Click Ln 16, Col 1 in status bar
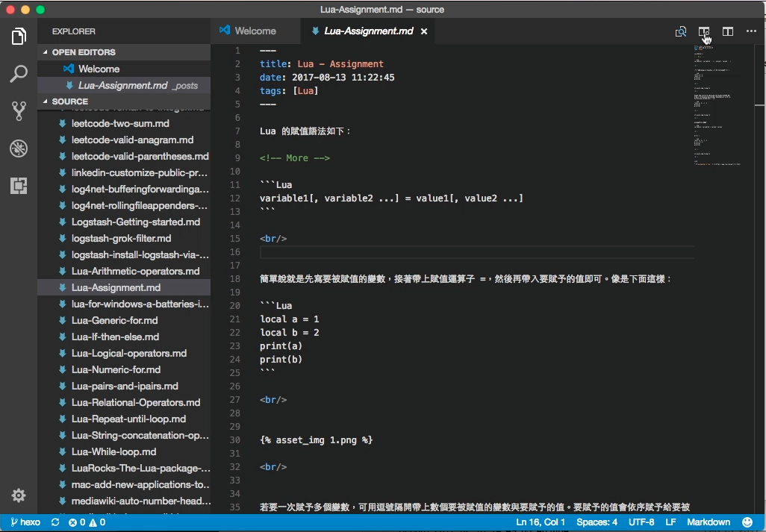 [541, 522]
